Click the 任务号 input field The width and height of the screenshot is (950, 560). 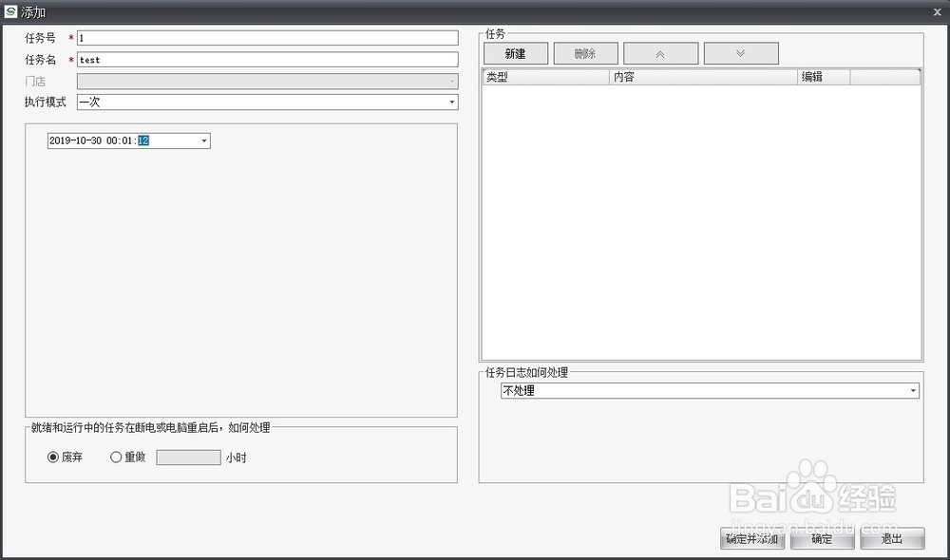(267, 38)
